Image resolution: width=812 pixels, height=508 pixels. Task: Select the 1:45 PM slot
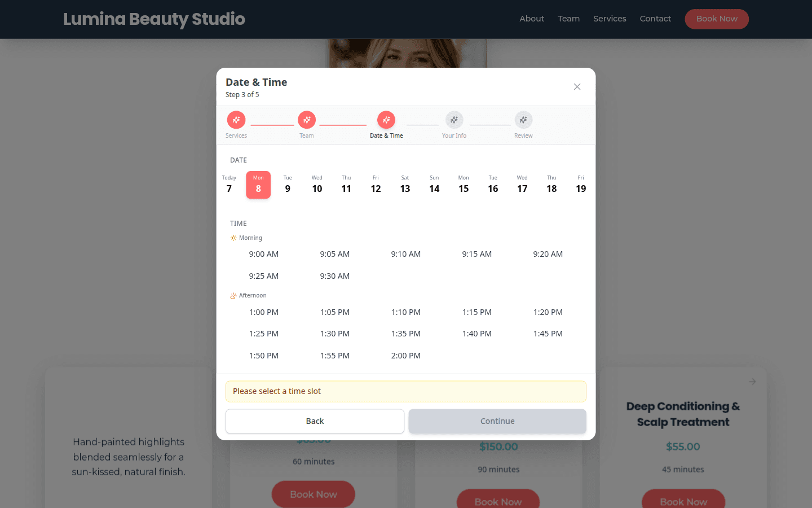click(548, 334)
